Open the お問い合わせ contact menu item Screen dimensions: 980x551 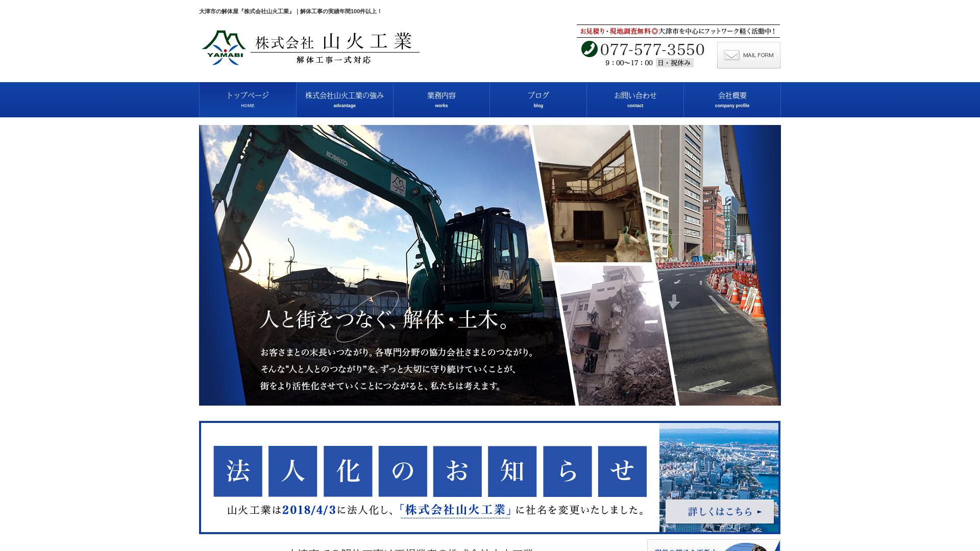click(x=635, y=99)
